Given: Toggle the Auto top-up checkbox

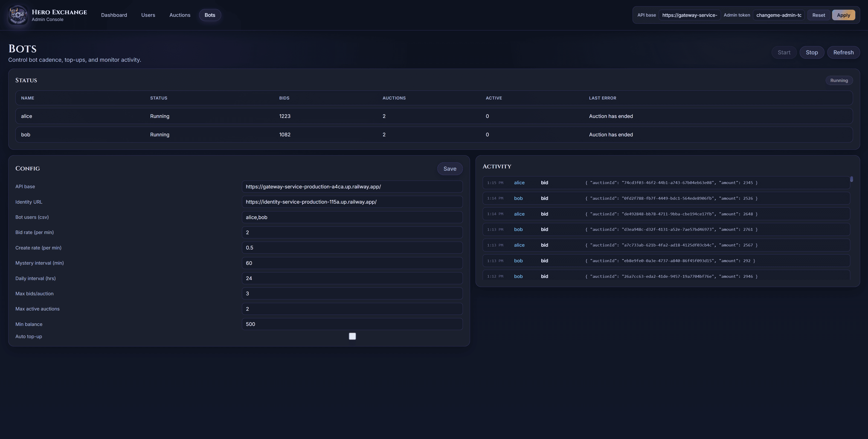Looking at the screenshot, I should point(352,336).
